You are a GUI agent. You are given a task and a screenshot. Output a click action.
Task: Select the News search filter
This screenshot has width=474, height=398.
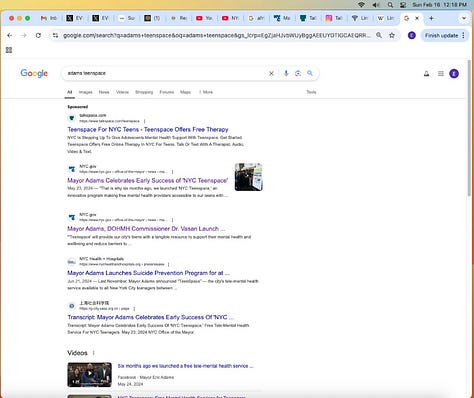click(104, 92)
